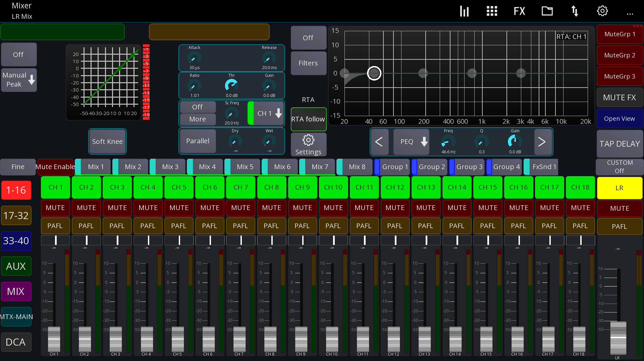Adjust the PEQ Q knob
Viewport: 644px width, 361px height.
click(481, 142)
